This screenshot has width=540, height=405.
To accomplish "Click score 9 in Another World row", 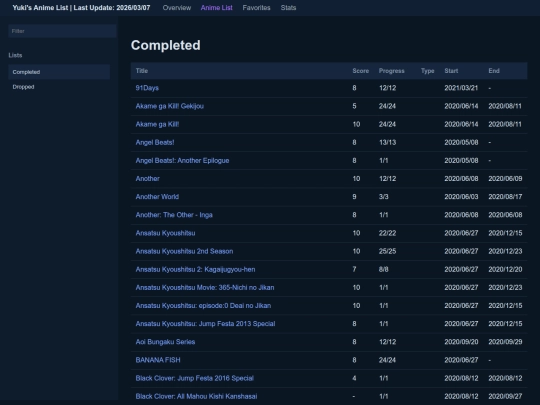I will 354,197.
